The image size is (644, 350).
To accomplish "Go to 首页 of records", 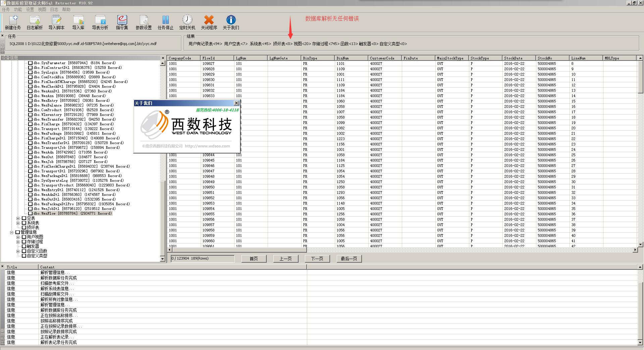I will 254,259.
